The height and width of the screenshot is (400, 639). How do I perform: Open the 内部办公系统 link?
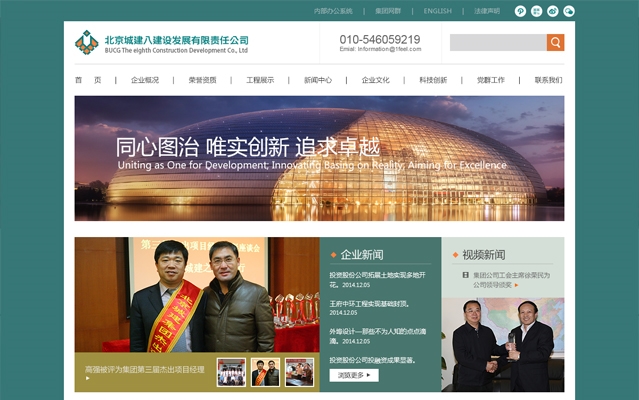(x=333, y=11)
